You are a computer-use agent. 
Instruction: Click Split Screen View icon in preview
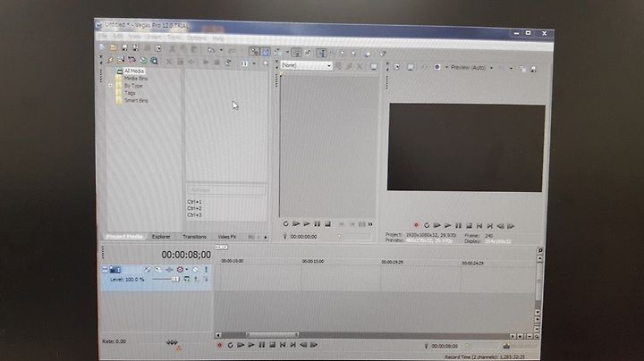pos(437,67)
